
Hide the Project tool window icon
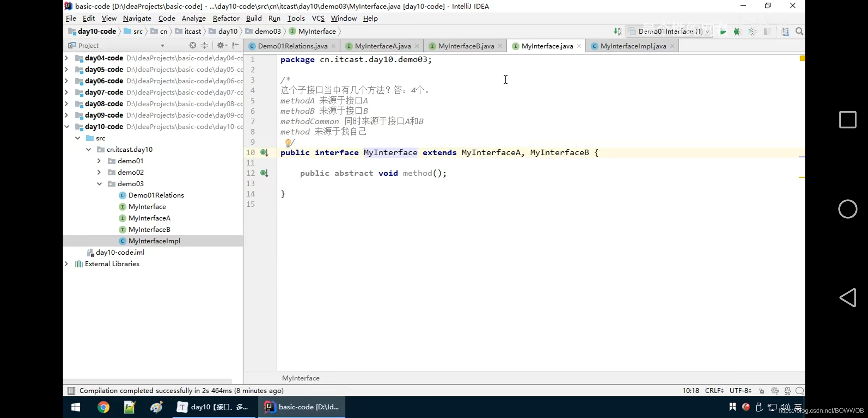click(x=236, y=45)
